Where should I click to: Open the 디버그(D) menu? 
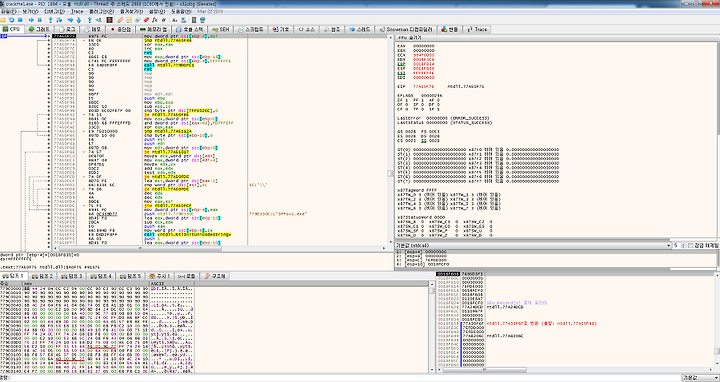coord(55,11)
